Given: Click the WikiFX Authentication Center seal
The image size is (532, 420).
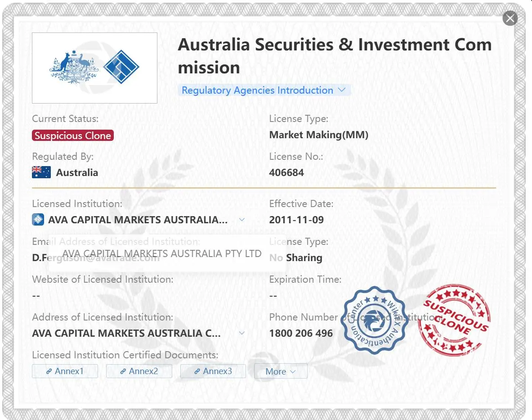Looking at the screenshot, I should click(x=375, y=320).
